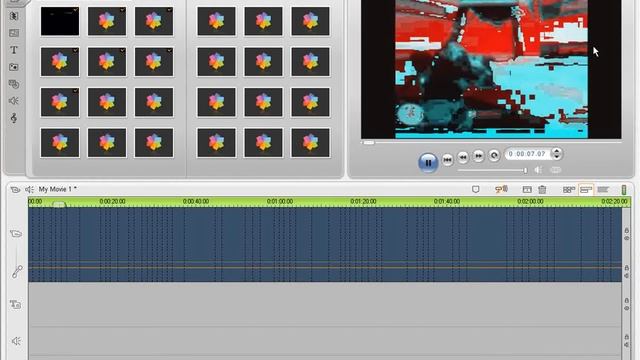Click the fast reverse button
Viewport: 640px width, 360px height.
[462, 157]
